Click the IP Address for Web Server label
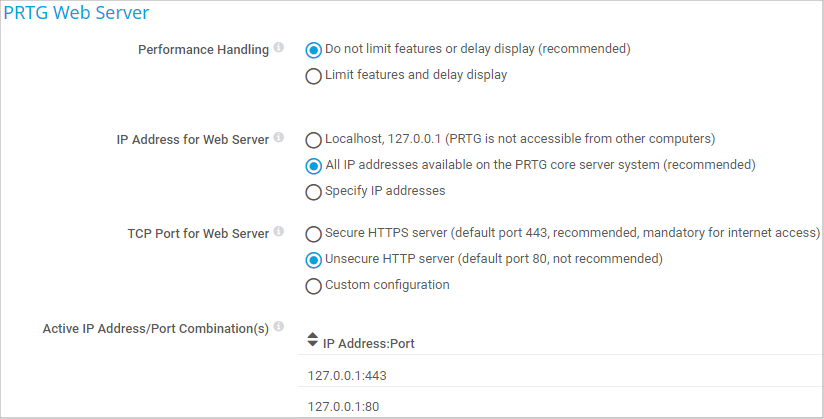The width and height of the screenshot is (824, 419). point(193,140)
